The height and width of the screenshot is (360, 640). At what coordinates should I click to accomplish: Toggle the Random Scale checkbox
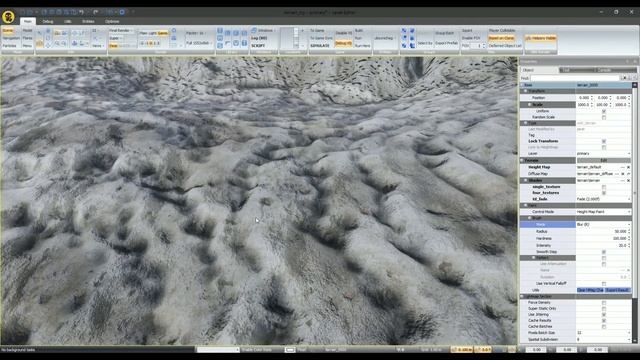[604, 118]
